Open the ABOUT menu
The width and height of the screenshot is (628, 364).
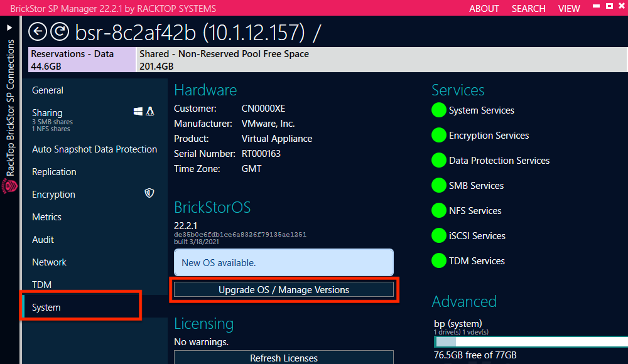484,9
